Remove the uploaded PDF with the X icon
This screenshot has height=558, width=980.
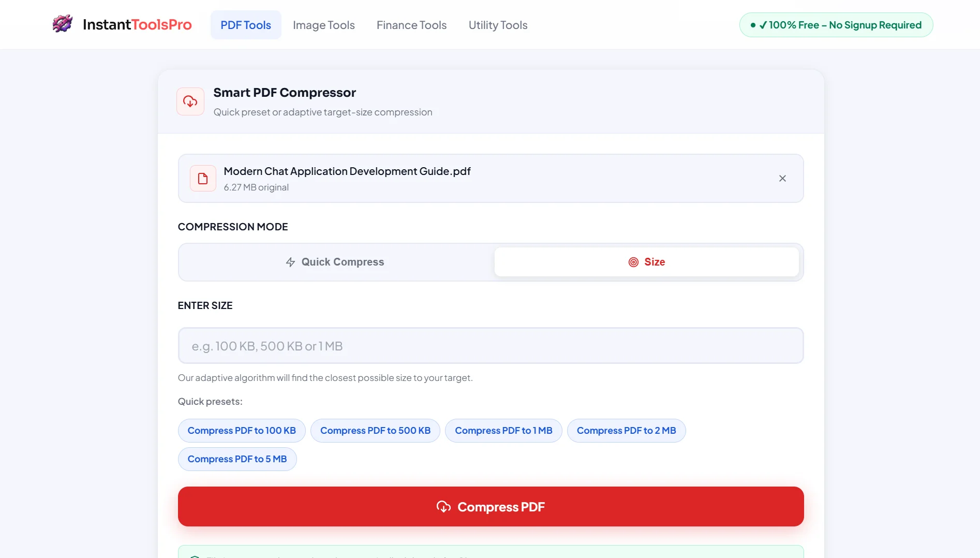782,179
